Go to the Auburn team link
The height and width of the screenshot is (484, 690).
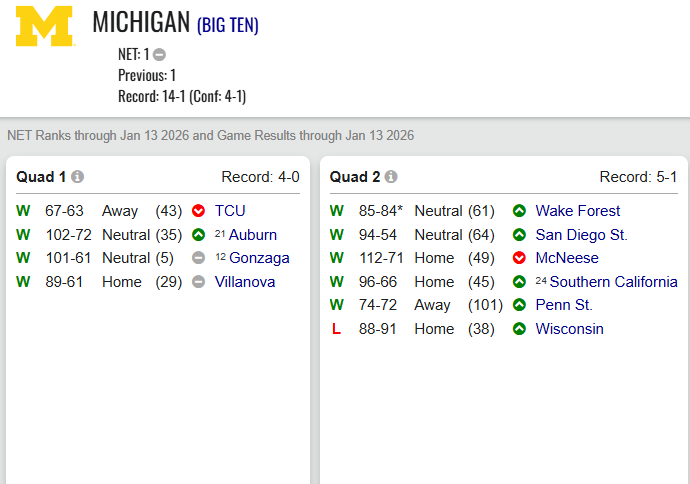(x=253, y=235)
